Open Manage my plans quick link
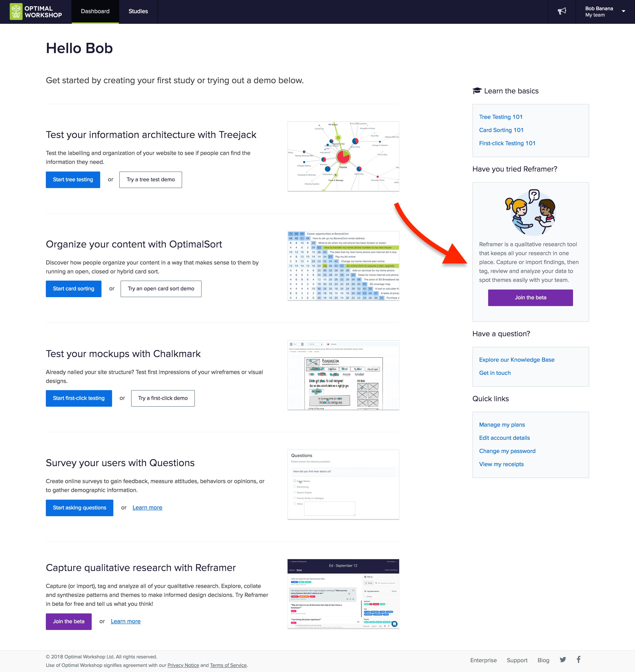Screen dimensions: 635x672 click(502, 425)
